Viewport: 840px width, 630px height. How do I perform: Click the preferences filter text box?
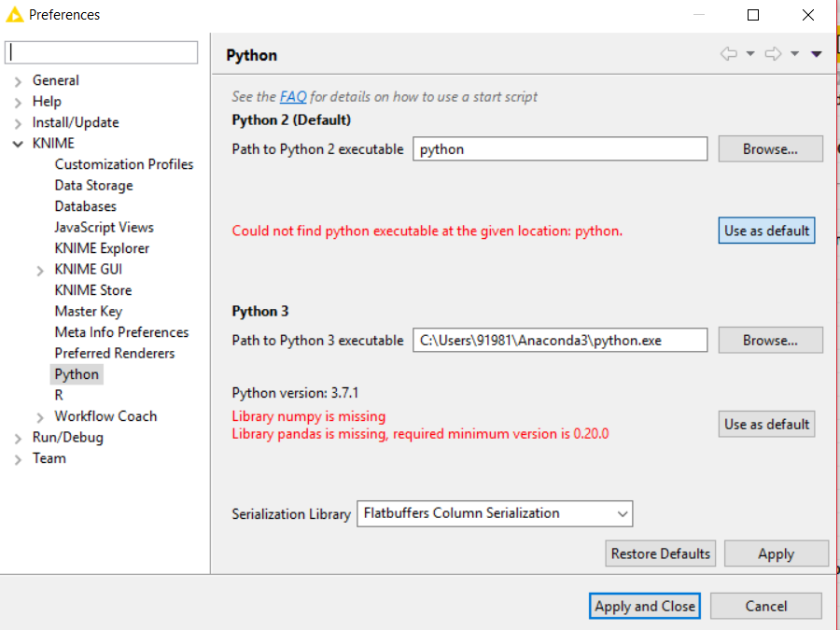pos(102,53)
